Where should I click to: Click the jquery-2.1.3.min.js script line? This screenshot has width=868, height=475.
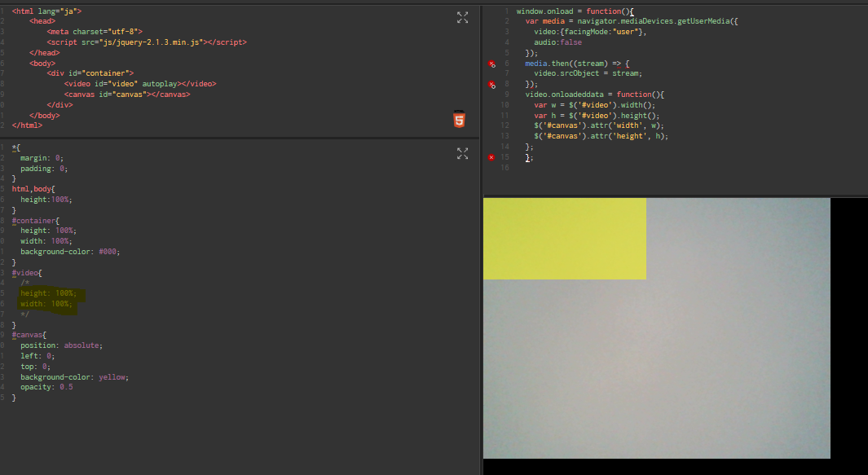(x=147, y=42)
